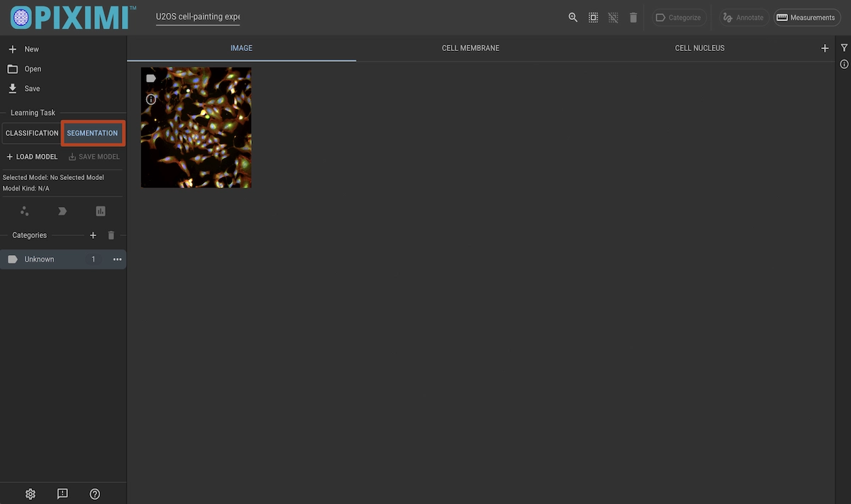Click the info icon on thumbnail
Image resolution: width=851 pixels, height=504 pixels.
point(151,99)
